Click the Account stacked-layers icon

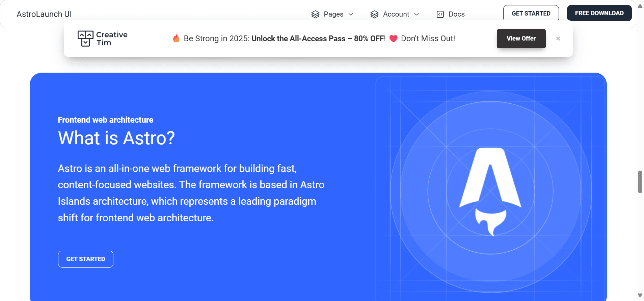click(374, 14)
